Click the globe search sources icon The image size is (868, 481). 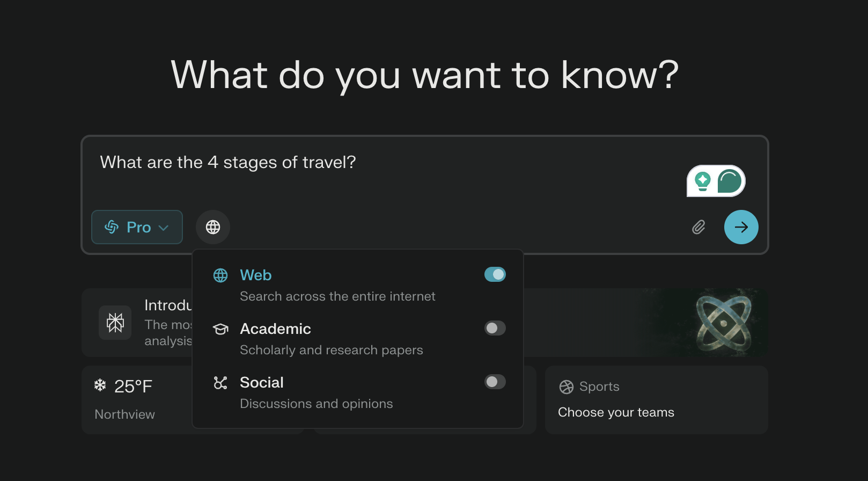point(213,227)
